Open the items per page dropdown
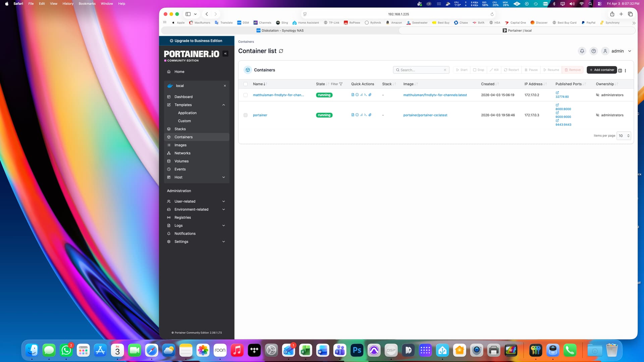The width and height of the screenshot is (644, 362). pos(624,136)
